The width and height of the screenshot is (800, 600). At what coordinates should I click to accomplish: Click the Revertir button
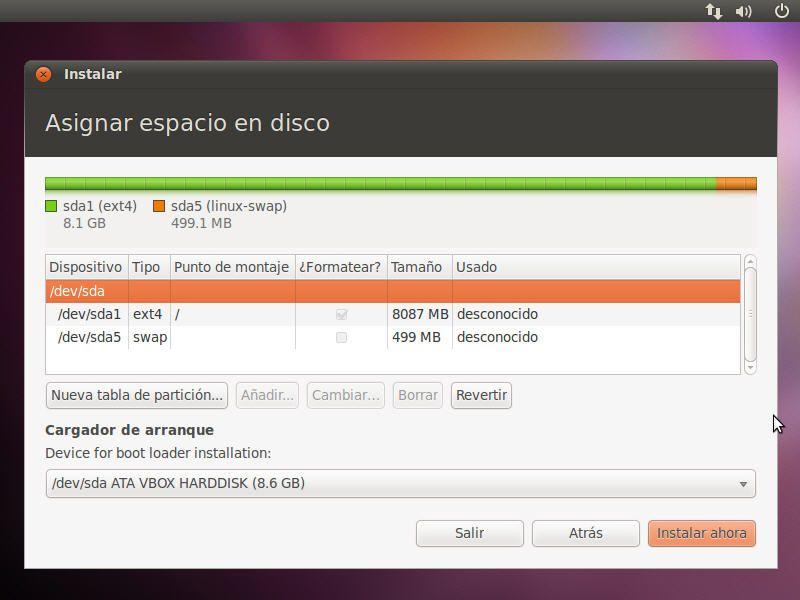(481, 395)
